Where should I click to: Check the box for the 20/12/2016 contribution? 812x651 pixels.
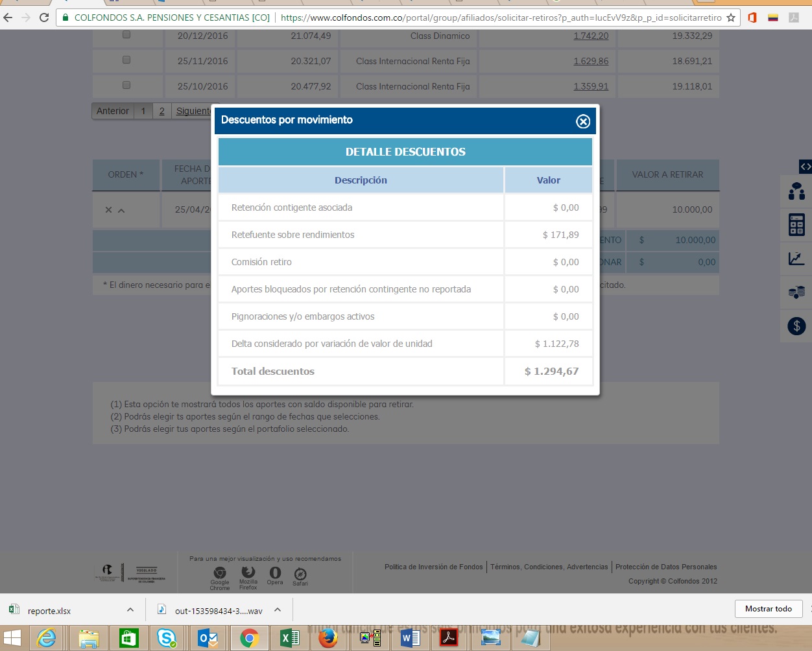(x=126, y=35)
